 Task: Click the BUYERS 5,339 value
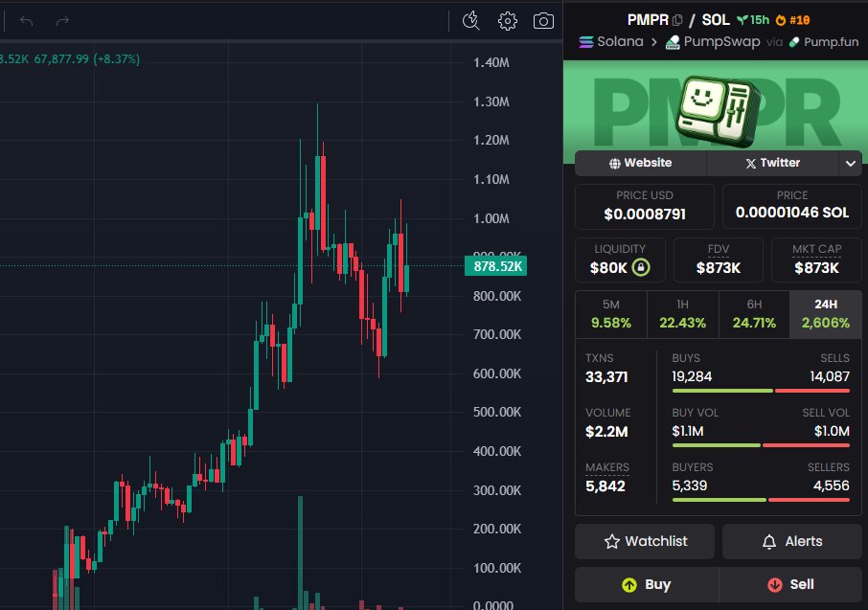pos(689,486)
